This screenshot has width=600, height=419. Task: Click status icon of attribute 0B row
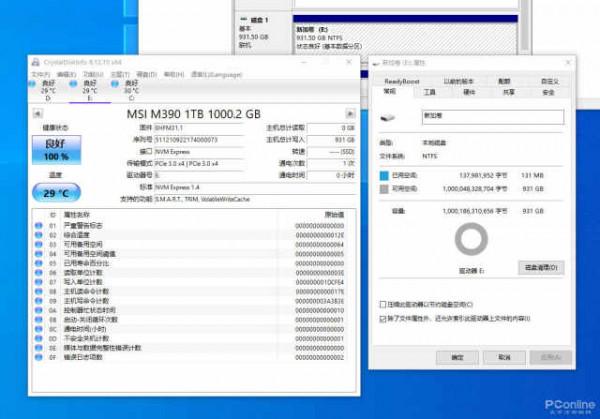38,319
